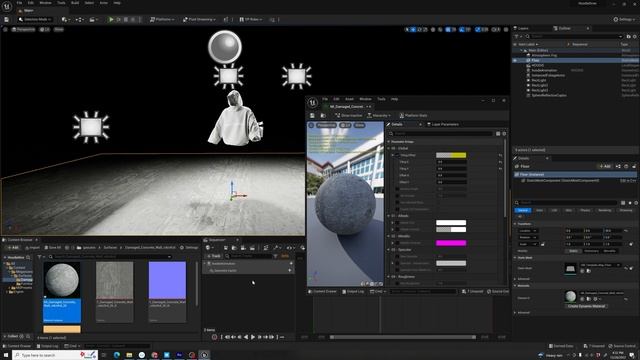Click Platform Stats in material editor
Viewport: 640px width, 360px height.
point(413,116)
